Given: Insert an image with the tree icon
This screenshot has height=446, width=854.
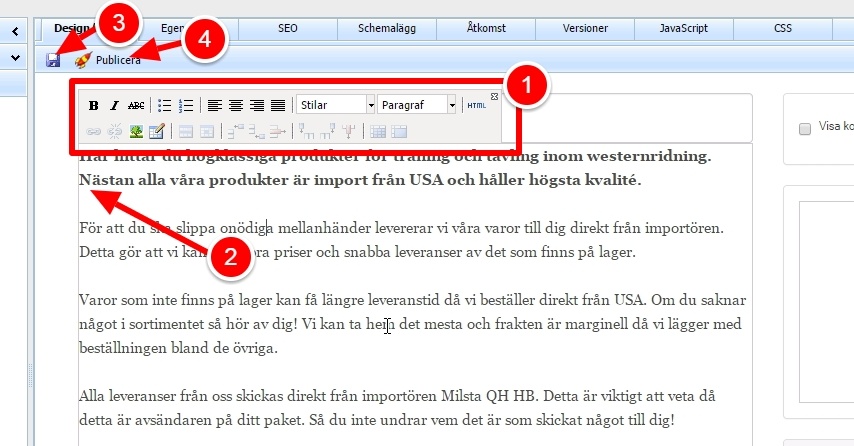Looking at the screenshot, I should tap(136, 131).
